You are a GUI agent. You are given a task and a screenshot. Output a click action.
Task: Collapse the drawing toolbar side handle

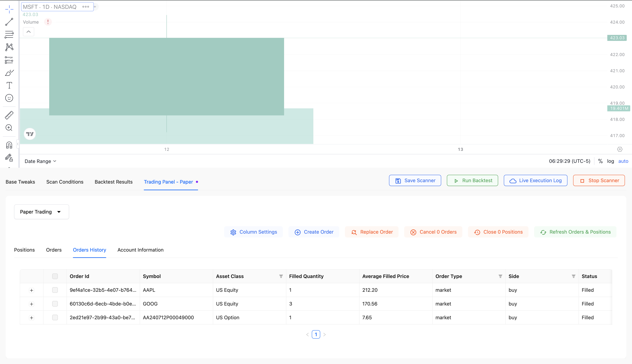tap(18, 144)
